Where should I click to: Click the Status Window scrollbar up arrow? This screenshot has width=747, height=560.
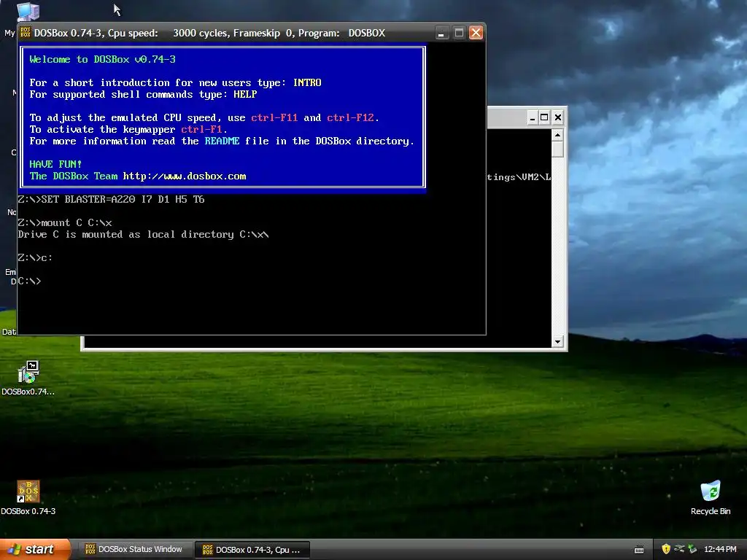coord(557,136)
